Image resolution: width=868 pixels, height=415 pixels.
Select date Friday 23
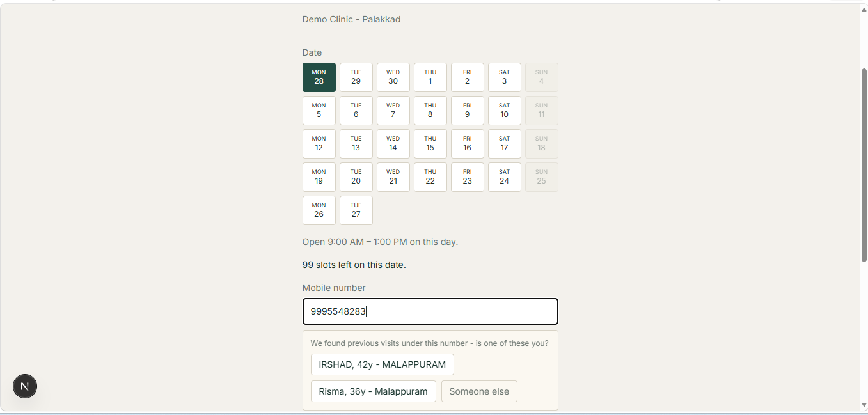[x=468, y=177]
